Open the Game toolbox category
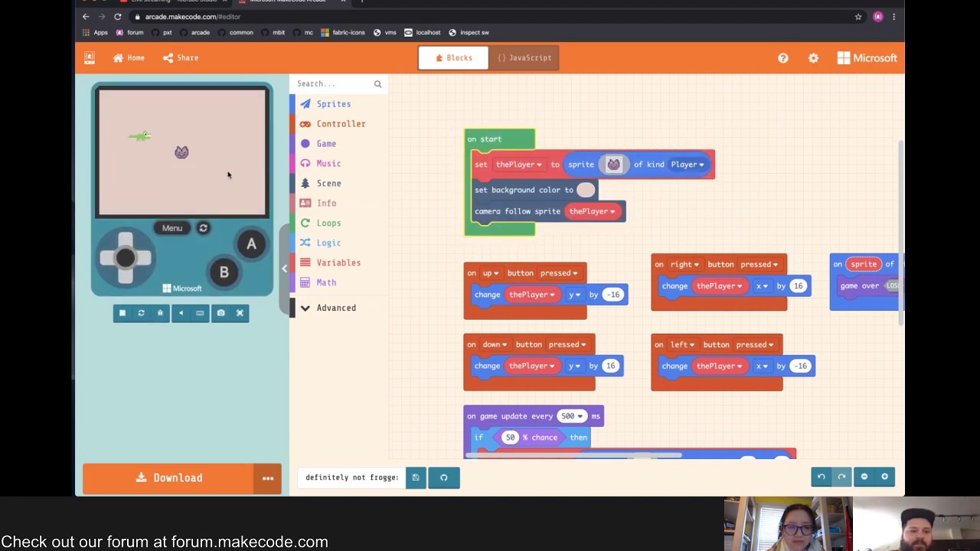 tap(326, 144)
